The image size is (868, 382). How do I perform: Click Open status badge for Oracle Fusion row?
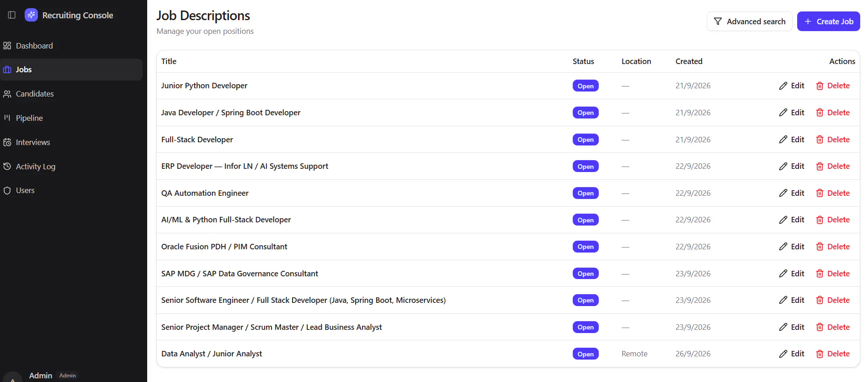[586, 247]
